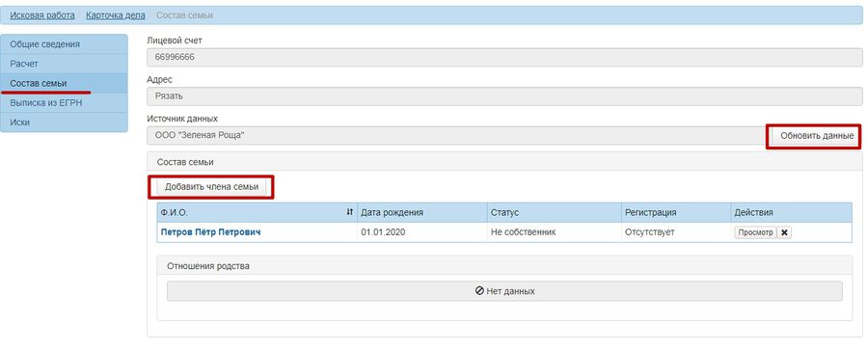Go to the Иски sidebar section

pyautogui.click(x=65, y=122)
